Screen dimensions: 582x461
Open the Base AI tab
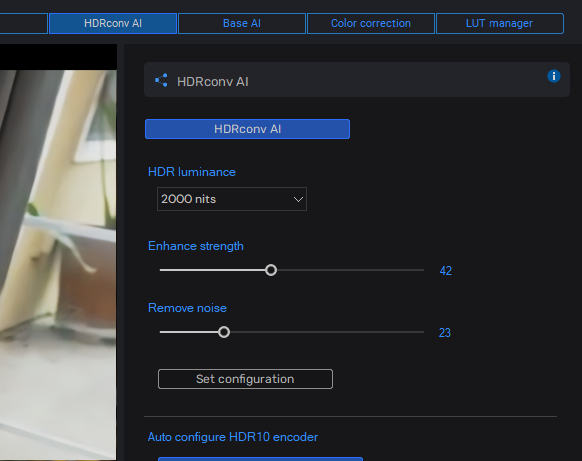click(x=242, y=23)
